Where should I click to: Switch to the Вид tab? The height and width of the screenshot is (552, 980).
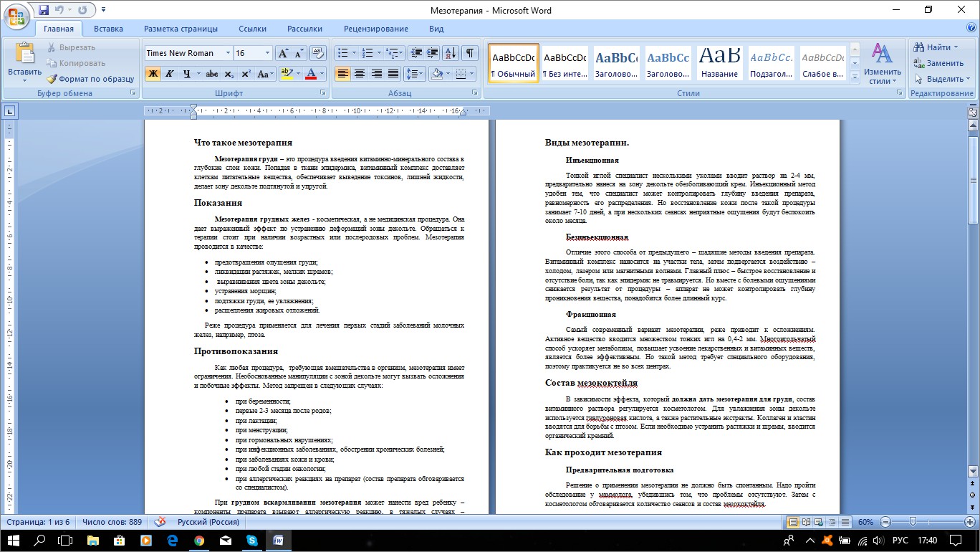[436, 29]
